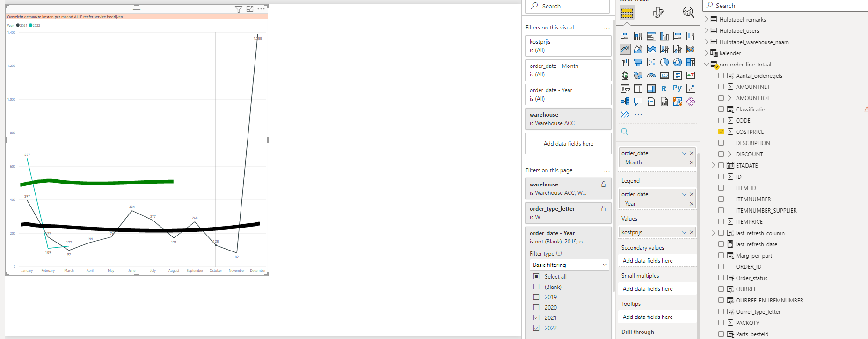The image size is (868, 339).
Task: Pick the treemap visual
Action: coord(690,62)
